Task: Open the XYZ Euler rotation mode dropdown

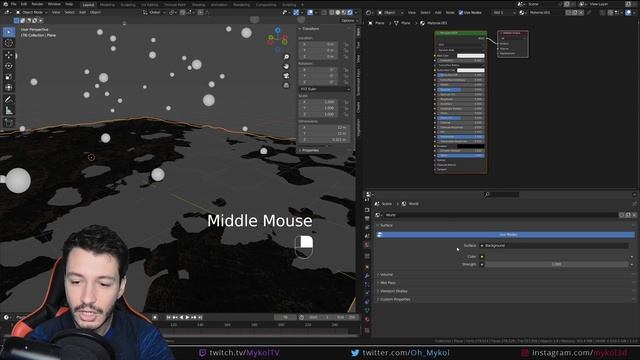Action: pyautogui.click(x=324, y=89)
